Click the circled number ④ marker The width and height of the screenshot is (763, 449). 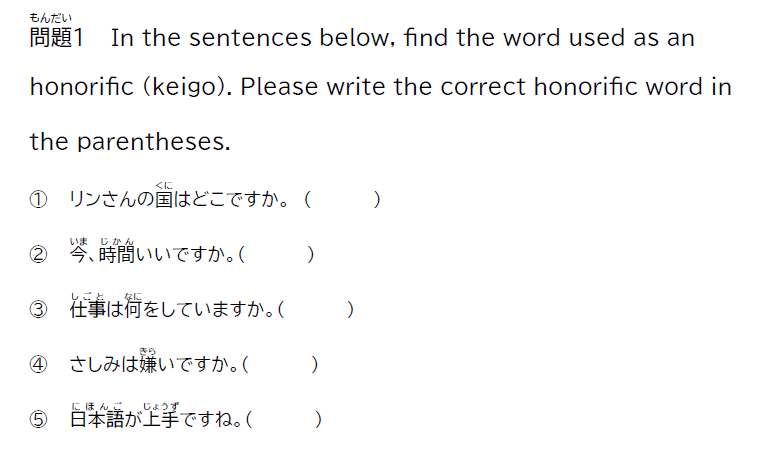tap(38, 364)
